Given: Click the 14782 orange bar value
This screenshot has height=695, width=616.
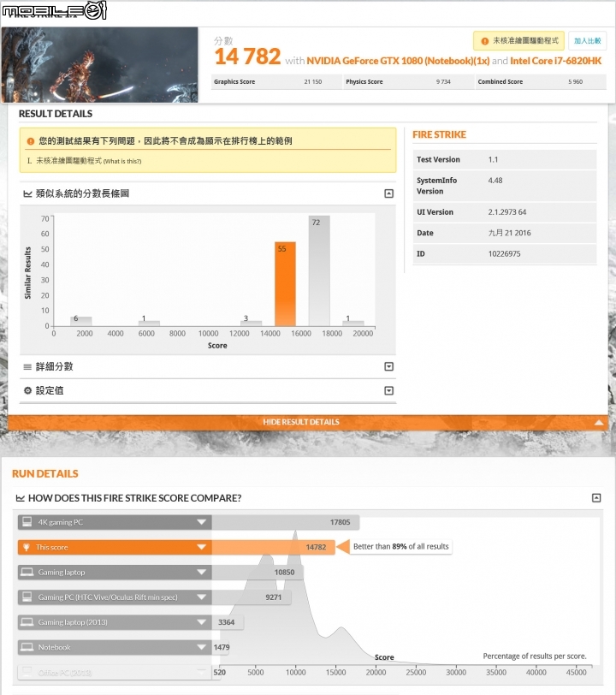Looking at the screenshot, I should [316, 548].
